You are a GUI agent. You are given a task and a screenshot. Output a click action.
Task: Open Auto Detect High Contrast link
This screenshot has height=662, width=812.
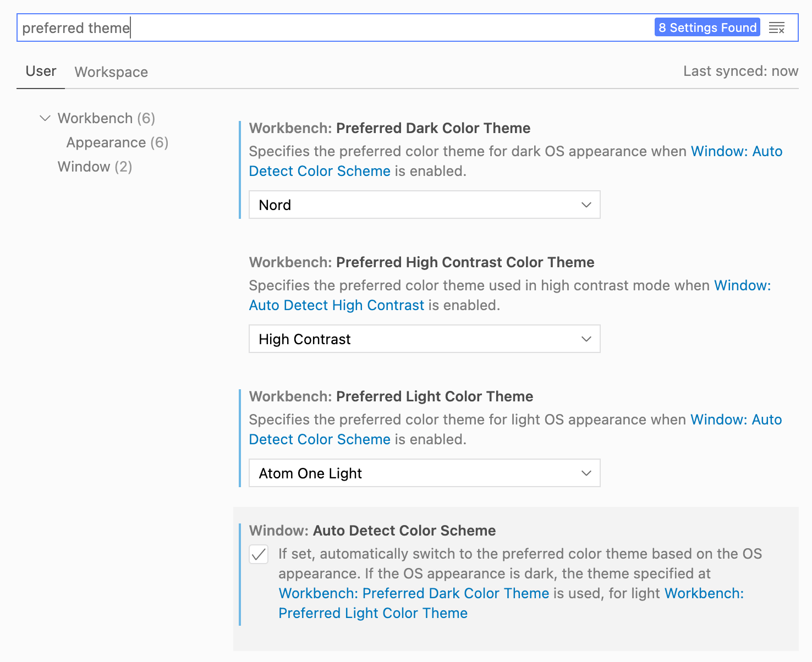[337, 305]
